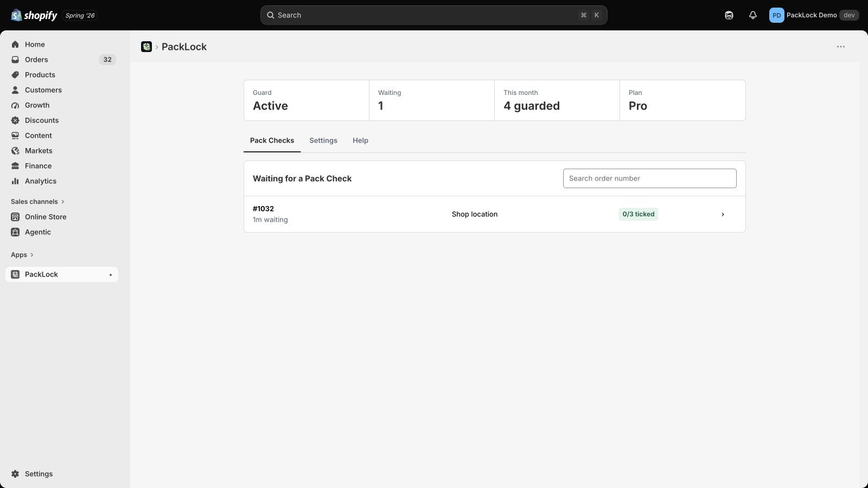The height and width of the screenshot is (488, 868).
Task: Click the Plan Pro stat card
Action: 682,100
